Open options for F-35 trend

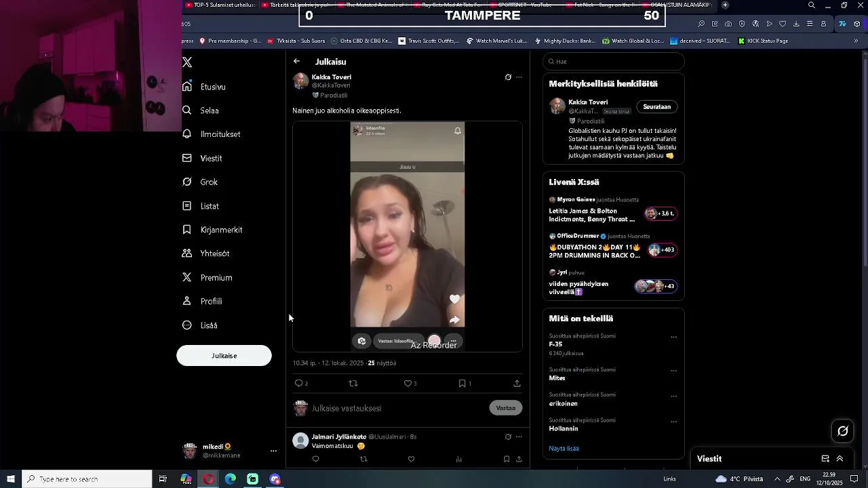click(673, 337)
